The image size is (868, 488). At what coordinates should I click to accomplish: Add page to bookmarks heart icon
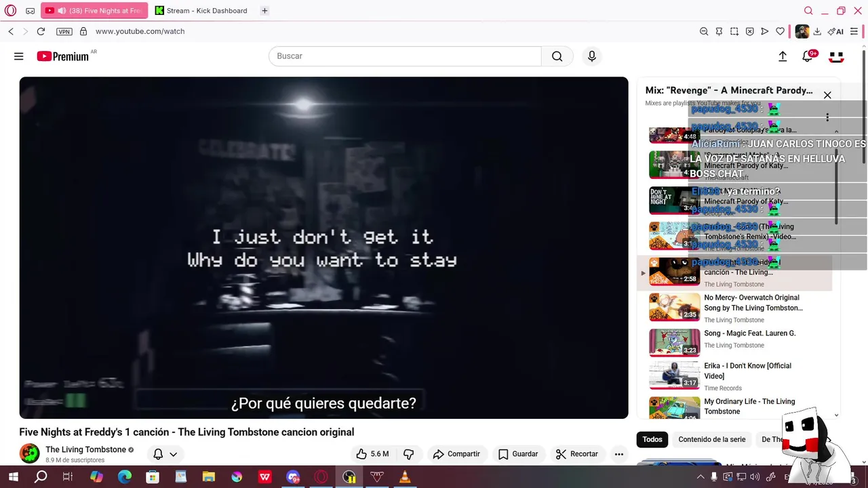[x=781, y=31]
